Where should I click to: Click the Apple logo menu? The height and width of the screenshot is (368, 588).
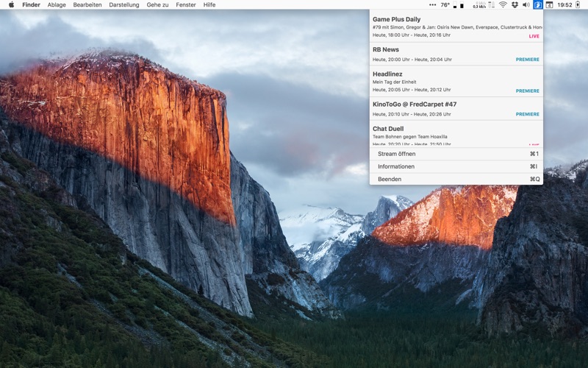[11, 4]
